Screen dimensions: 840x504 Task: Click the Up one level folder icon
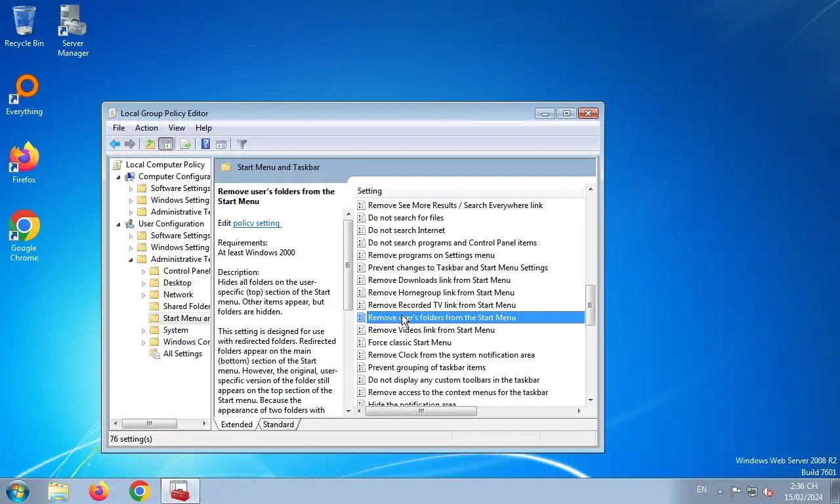[150, 144]
